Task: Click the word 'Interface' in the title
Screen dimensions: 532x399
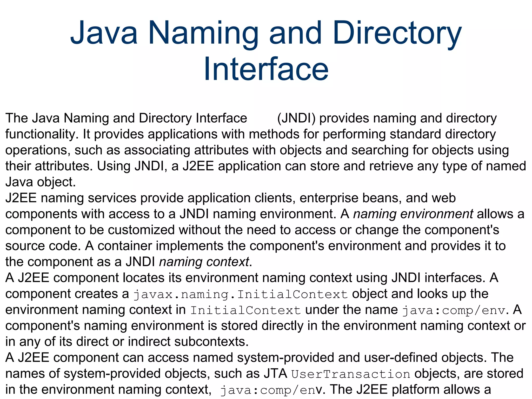Action: (x=266, y=69)
